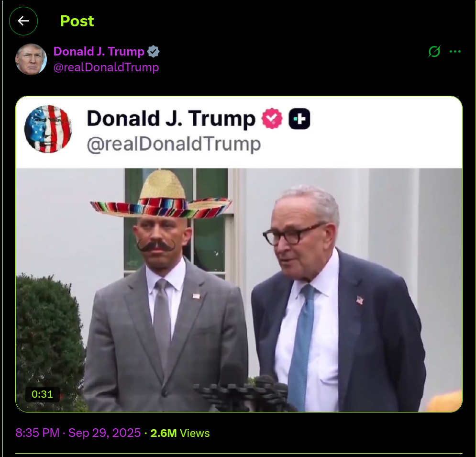Click the pink verified badge inside the video
The image size is (476, 457).
[272, 119]
